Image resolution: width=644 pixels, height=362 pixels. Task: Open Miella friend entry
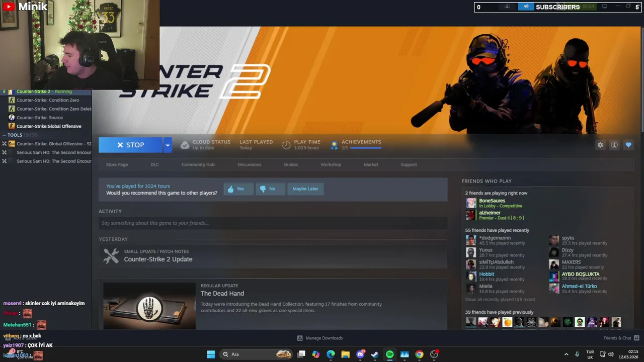coord(486,286)
